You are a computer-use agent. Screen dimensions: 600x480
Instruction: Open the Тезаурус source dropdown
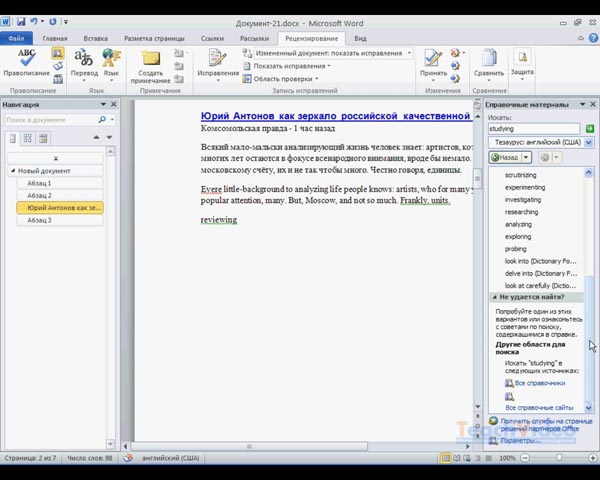tap(589, 143)
